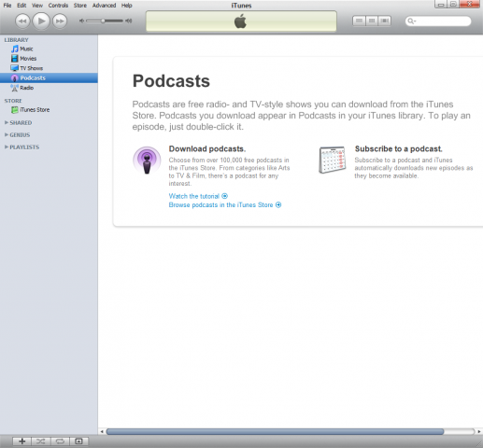
Task: Maximize the iTunes window
Action: (453, 4)
